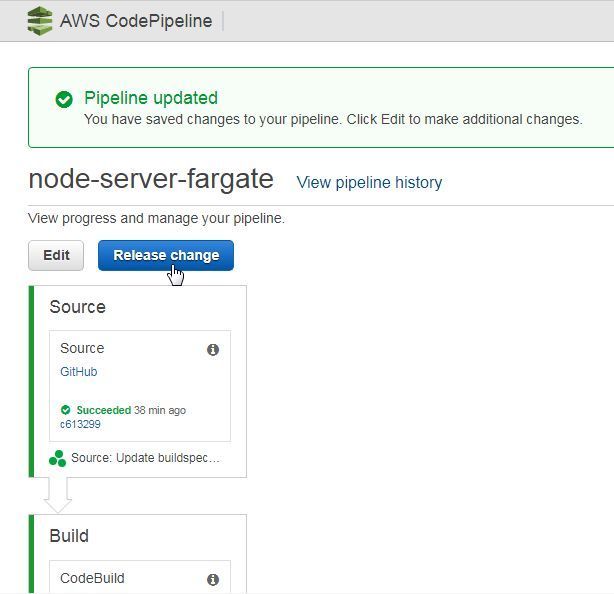This screenshot has width=614, height=594.
Task: Click the transition arrow between Source and Build
Action: pos(58,495)
